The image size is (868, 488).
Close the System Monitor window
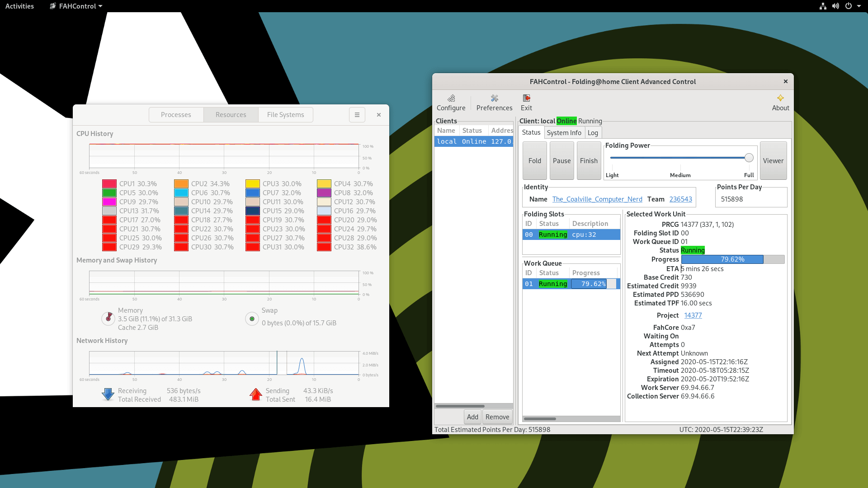coord(379,115)
